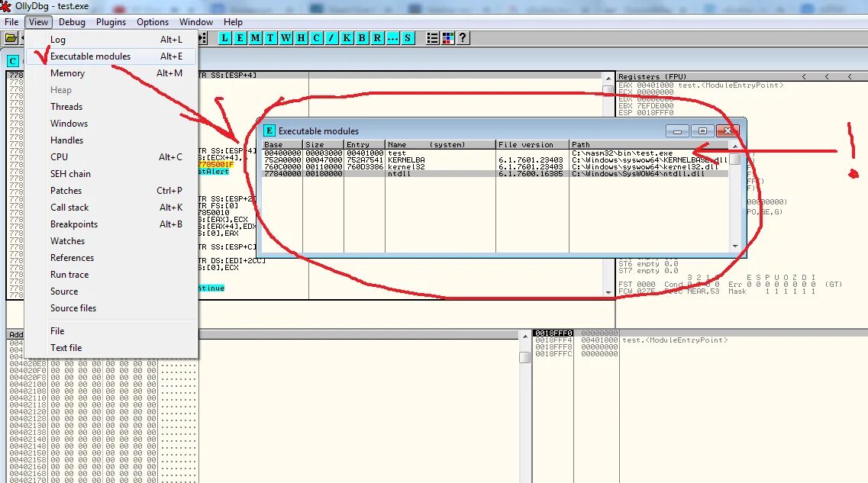868x483 pixels.
Task: Sort modules by the Entry column header
Action: pos(364,144)
